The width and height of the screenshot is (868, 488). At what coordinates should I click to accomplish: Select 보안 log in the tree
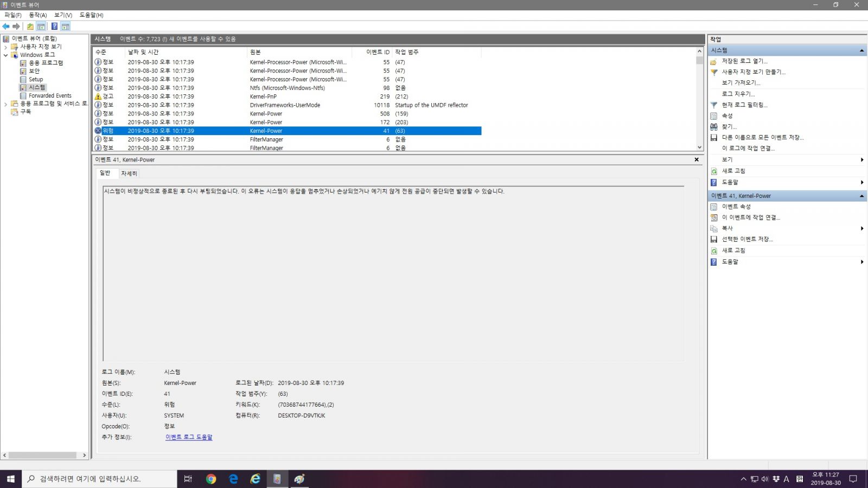click(x=34, y=71)
